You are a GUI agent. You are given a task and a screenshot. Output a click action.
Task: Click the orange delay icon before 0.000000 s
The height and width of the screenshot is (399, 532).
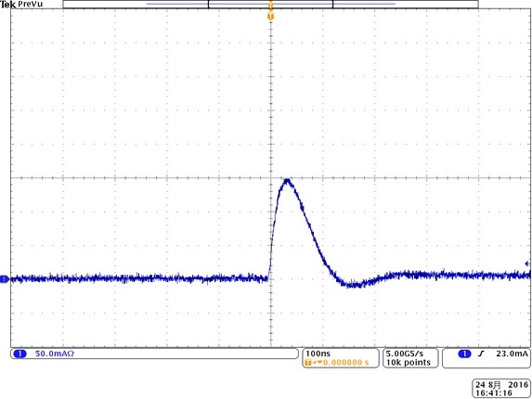pos(313,363)
